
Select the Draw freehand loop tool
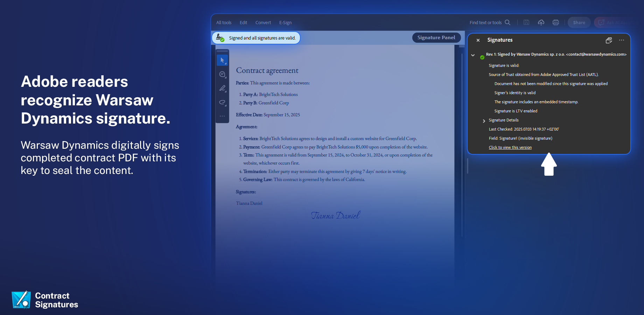[222, 102]
